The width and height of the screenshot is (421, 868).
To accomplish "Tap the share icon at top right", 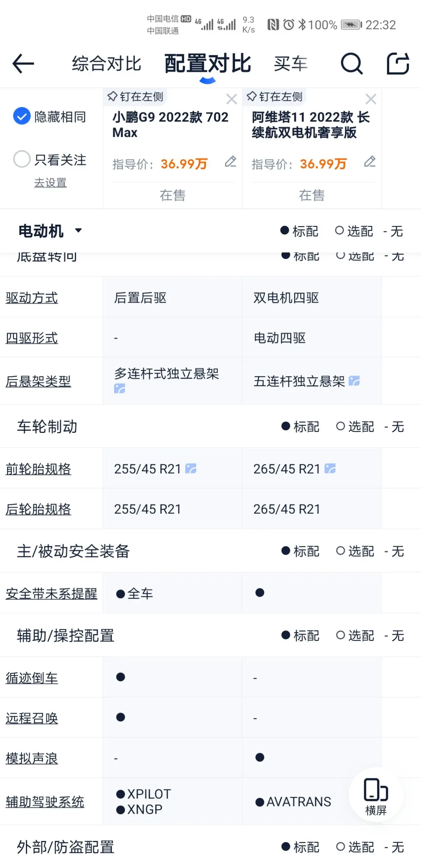I will pyautogui.click(x=398, y=64).
